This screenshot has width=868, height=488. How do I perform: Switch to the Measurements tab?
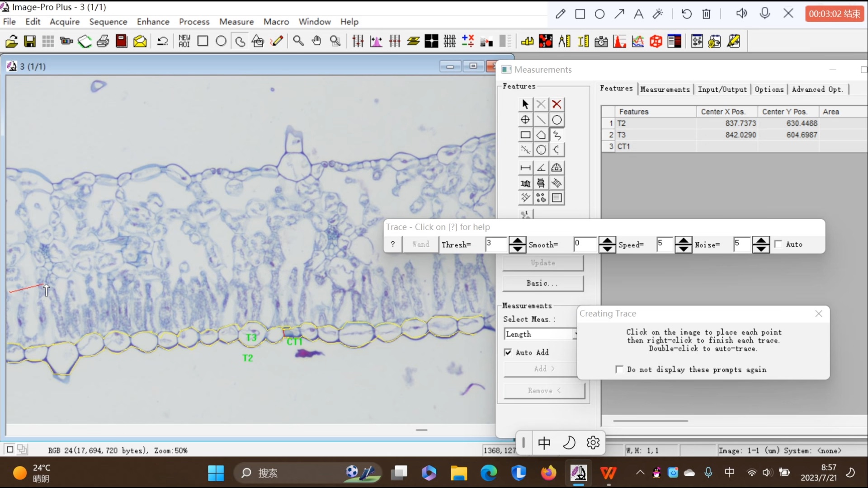point(664,89)
